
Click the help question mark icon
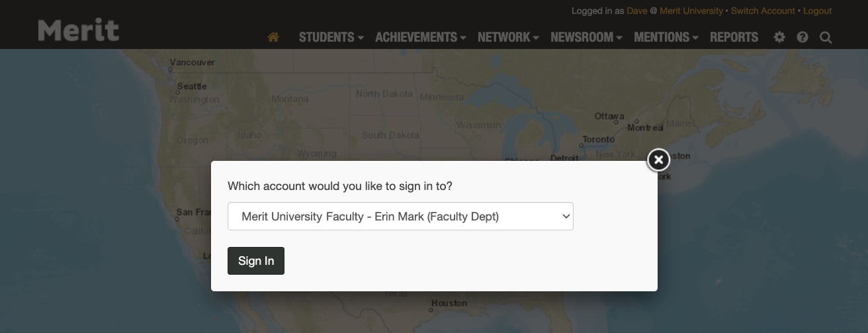803,38
